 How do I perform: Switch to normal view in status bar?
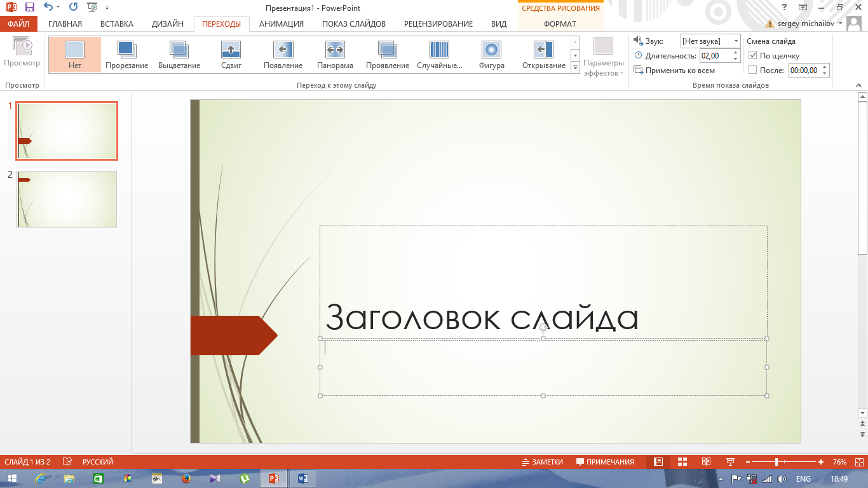tap(659, 462)
